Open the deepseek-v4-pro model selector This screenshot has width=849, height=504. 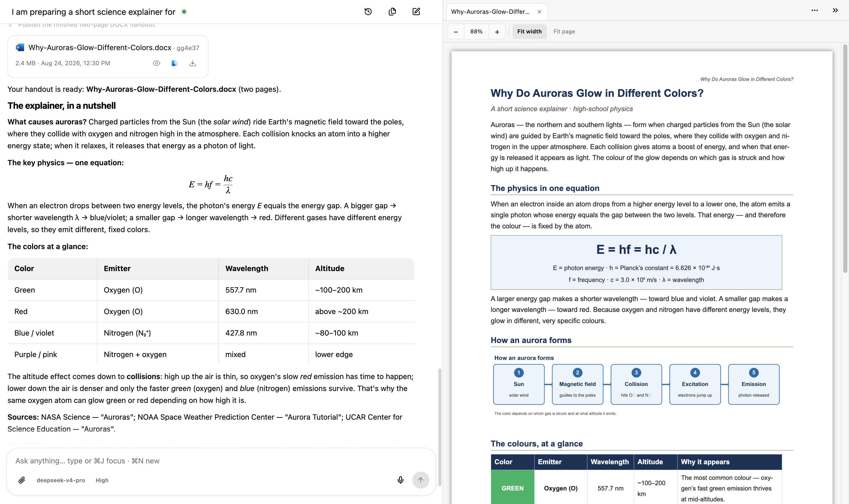(x=61, y=480)
